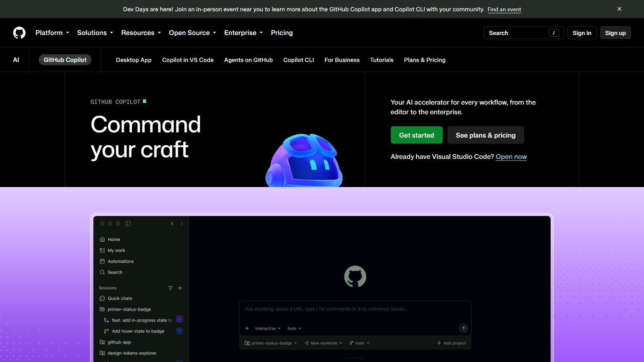
Task: Expand the Solutions navigation menu
Action: [x=95, y=33]
